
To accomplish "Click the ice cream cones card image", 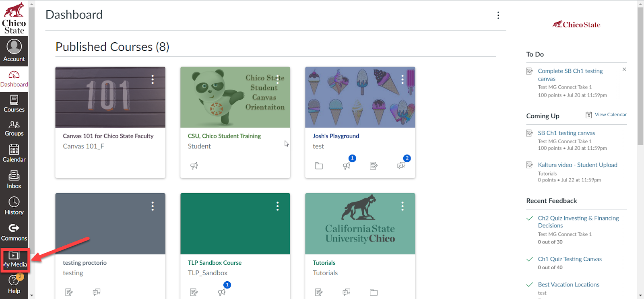I will 360,97.
